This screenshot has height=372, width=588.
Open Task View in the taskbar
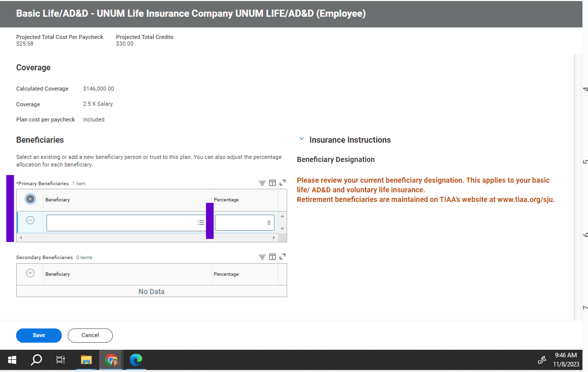coord(60,360)
